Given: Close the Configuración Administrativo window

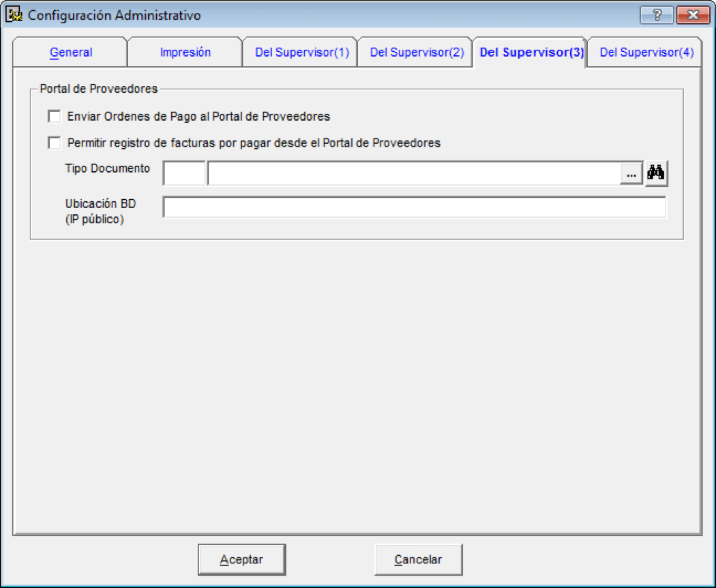Looking at the screenshot, I should coord(693,15).
